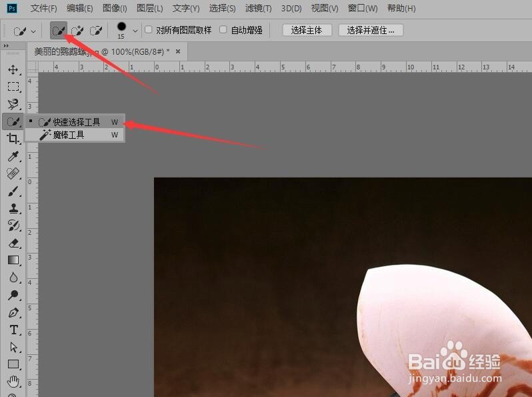The width and height of the screenshot is (532, 397).
Task: Switch to the 100%(RGB/8#) document tab
Action: coord(107,51)
